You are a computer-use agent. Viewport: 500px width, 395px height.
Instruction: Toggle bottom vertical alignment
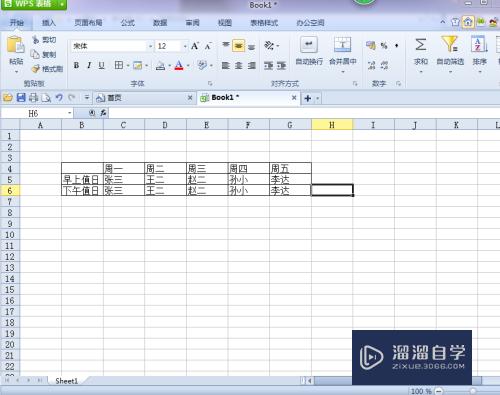(x=252, y=46)
